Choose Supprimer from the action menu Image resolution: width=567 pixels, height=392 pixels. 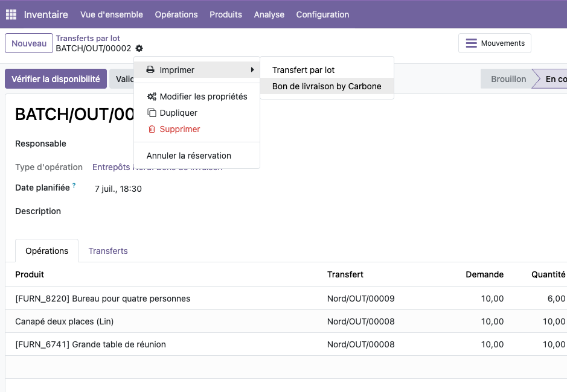point(197,129)
